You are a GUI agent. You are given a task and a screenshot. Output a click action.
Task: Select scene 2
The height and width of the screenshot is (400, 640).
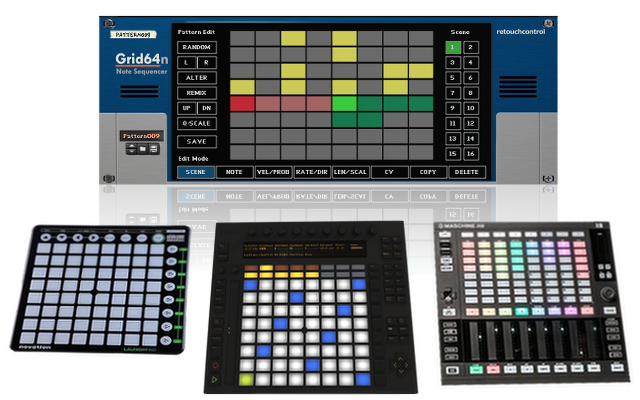[x=471, y=47]
